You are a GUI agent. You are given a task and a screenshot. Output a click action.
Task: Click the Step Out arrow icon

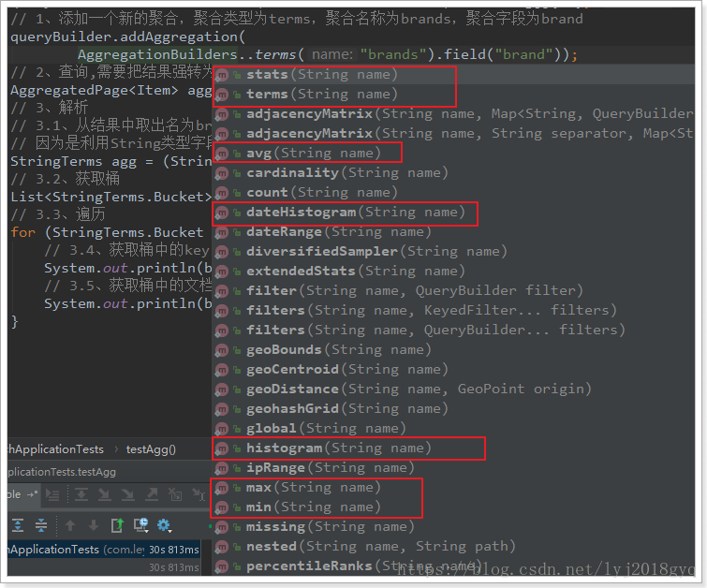pos(152,494)
